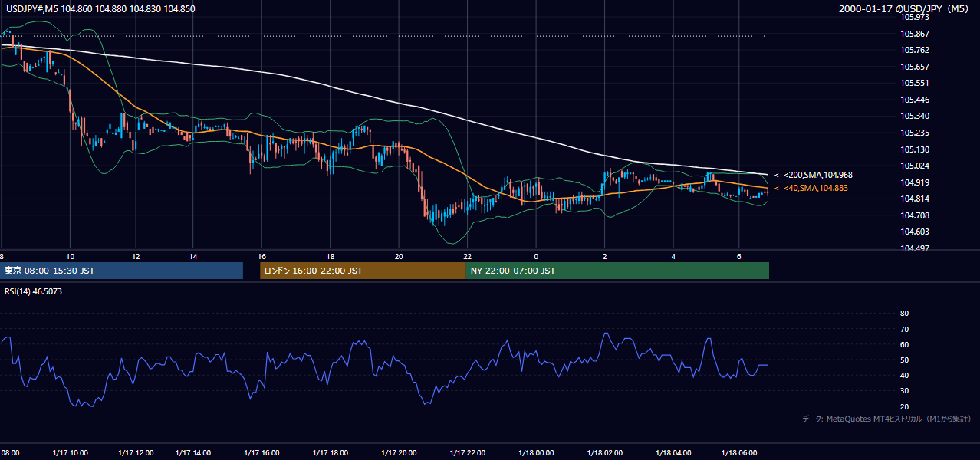Click the MetaQuotes MT4 data source note
The image size is (980, 460).
click(x=886, y=419)
